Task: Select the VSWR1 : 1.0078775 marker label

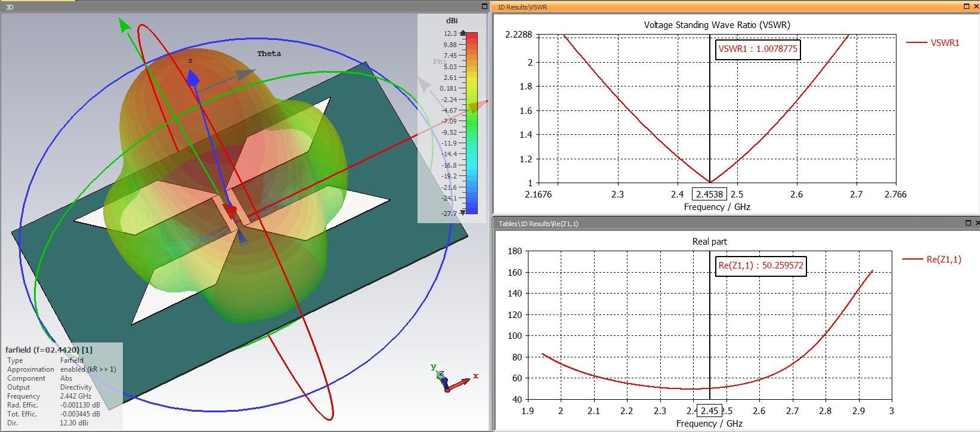Action: [x=758, y=49]
